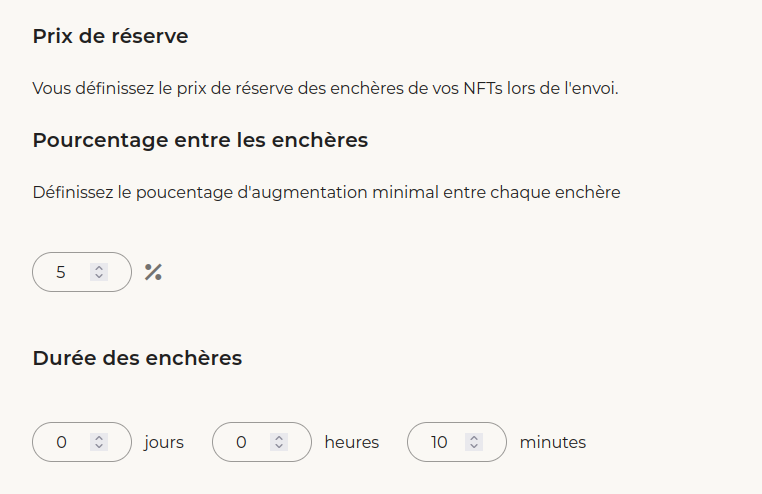Increase the bid percentage with the up arrow
762x494 pixels.
click(99, 268)
